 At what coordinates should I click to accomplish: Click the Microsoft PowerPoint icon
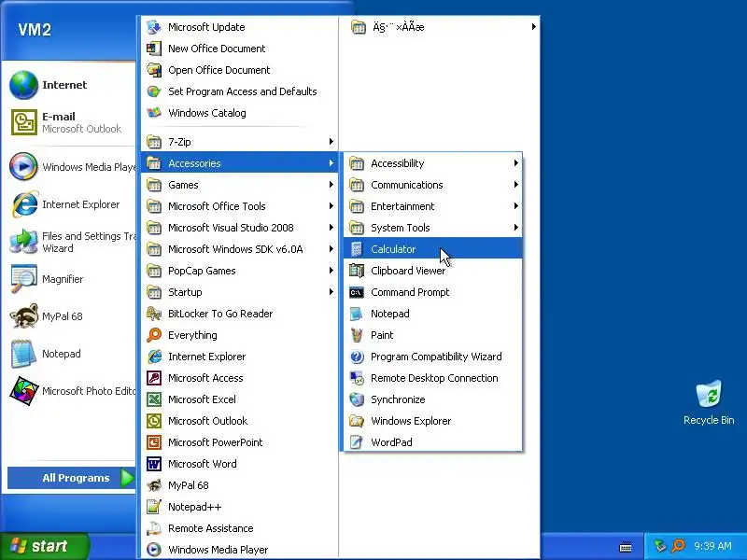pyautogui.click(x=154, y=441)
